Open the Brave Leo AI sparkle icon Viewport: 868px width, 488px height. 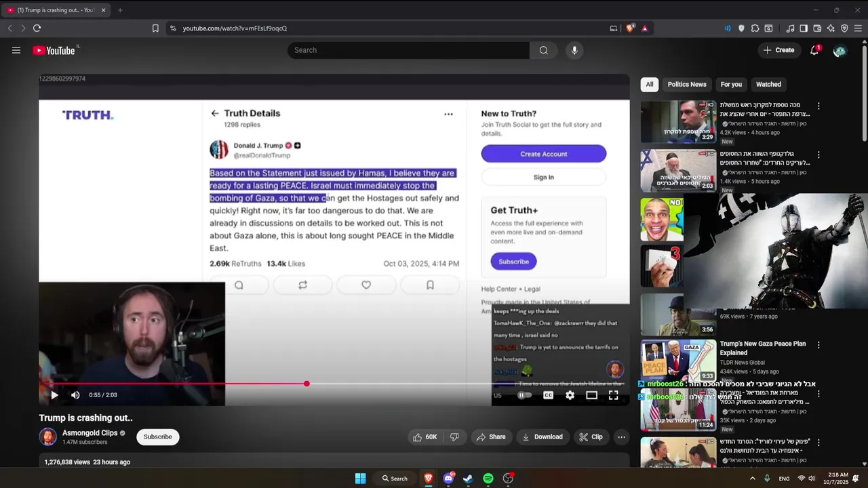pos(831,28)
